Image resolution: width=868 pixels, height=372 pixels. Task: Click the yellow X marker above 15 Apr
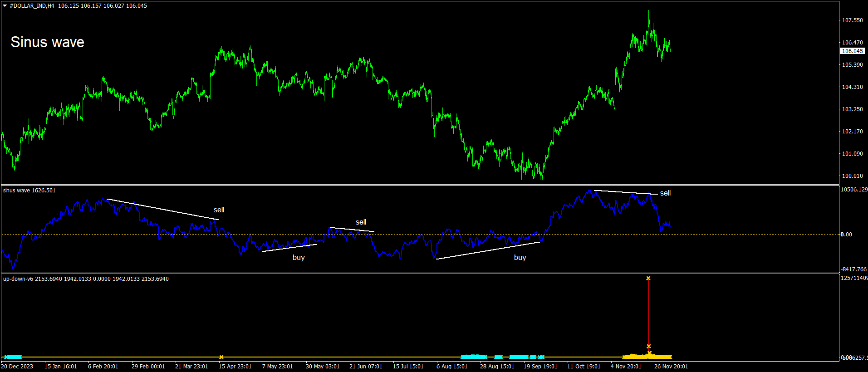pyautogui.click(x=221, y=357)
